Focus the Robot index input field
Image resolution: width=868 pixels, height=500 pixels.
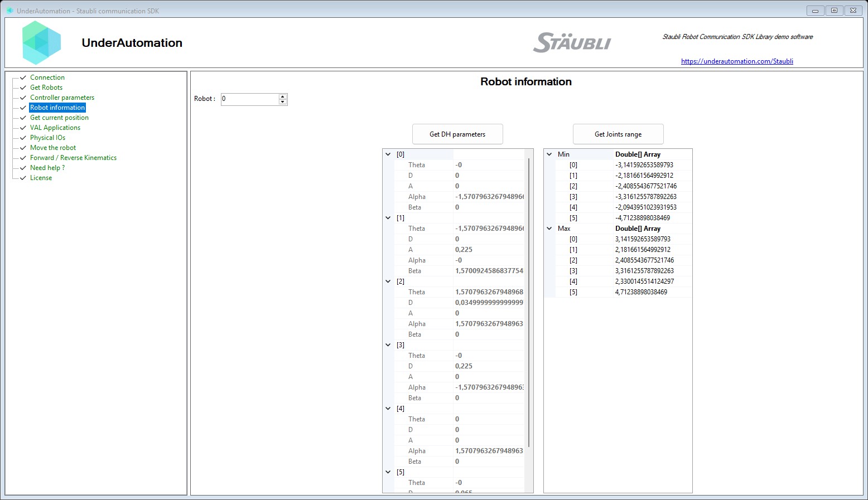(x=250, y=99)
